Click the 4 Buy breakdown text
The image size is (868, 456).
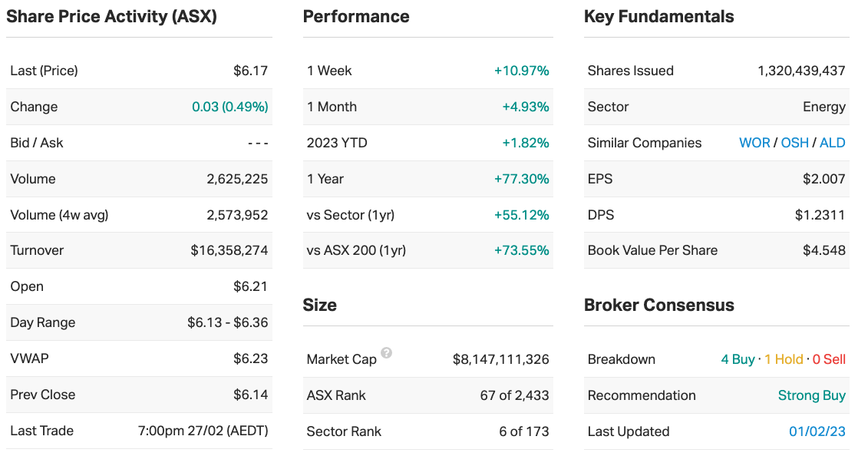(x=738, y=359)
